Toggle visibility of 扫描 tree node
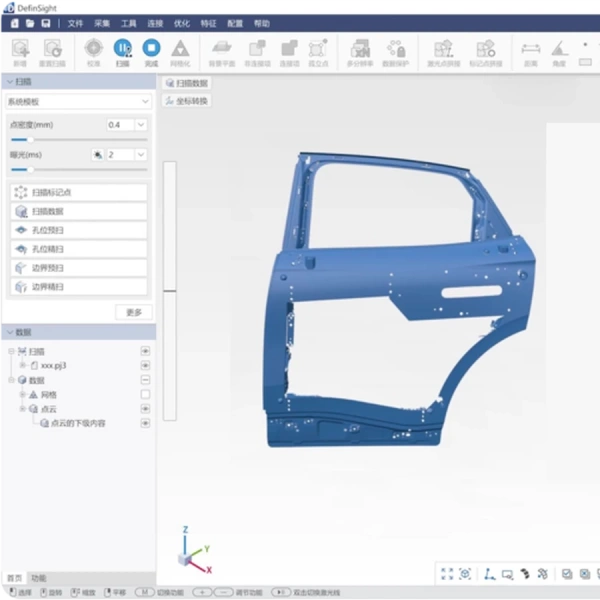 [145, 351]
